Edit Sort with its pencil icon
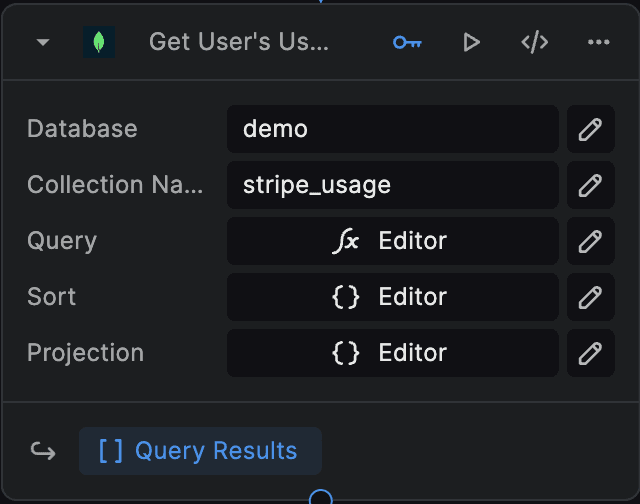640x504 pixels. click(x=591, y=297)
